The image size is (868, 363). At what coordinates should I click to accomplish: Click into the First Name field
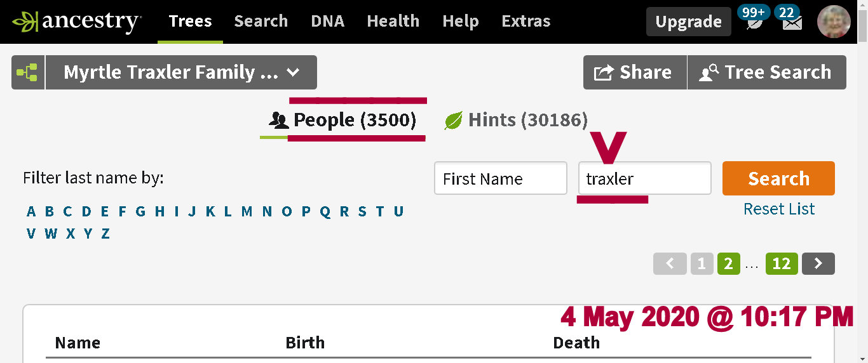click(x=501, y=178)
